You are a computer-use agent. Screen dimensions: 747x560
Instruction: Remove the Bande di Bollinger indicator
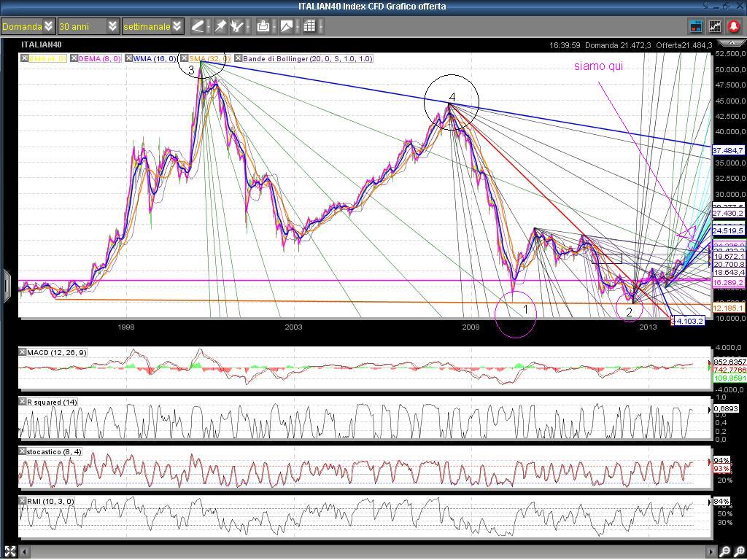pos(239,58)
